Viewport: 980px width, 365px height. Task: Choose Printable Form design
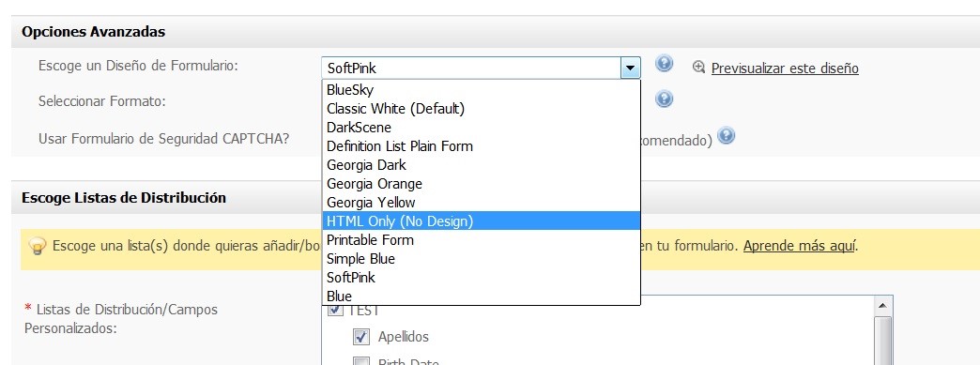coord(482,239)
